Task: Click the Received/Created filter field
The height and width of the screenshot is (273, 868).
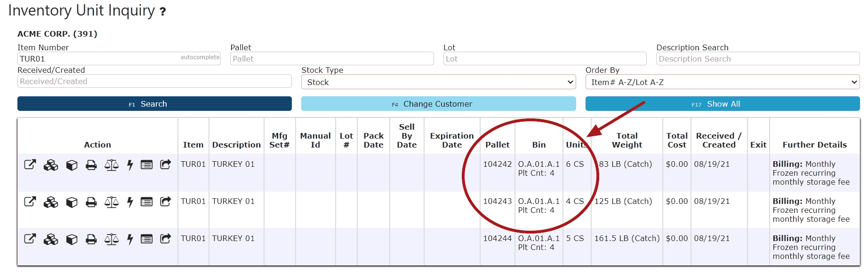Action: pos(154,81)
